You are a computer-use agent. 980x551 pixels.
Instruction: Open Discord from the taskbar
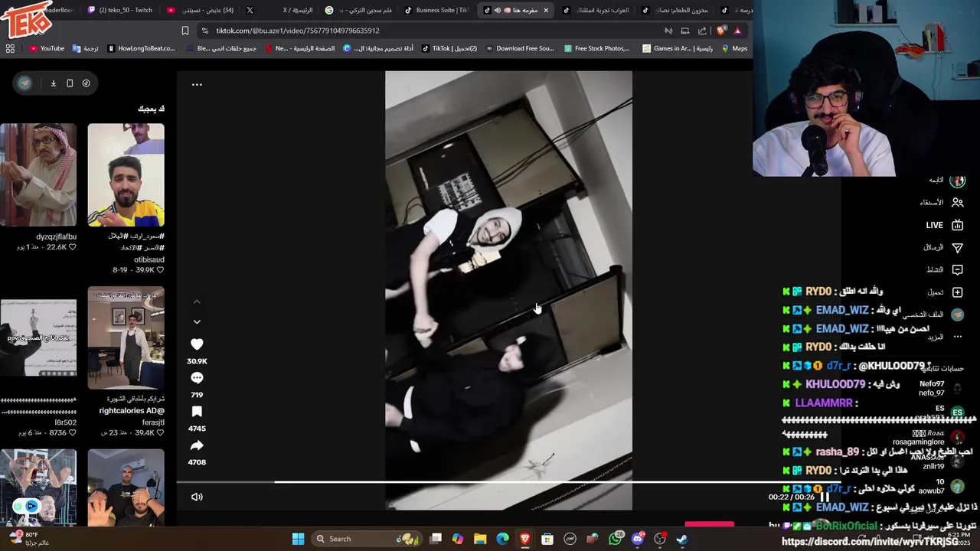point(637,539)
